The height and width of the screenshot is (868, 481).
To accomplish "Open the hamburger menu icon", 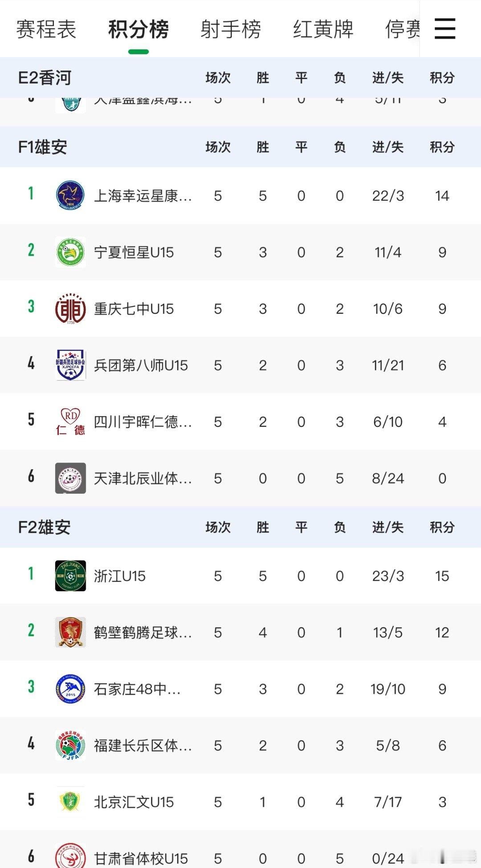I will point(445,29).
